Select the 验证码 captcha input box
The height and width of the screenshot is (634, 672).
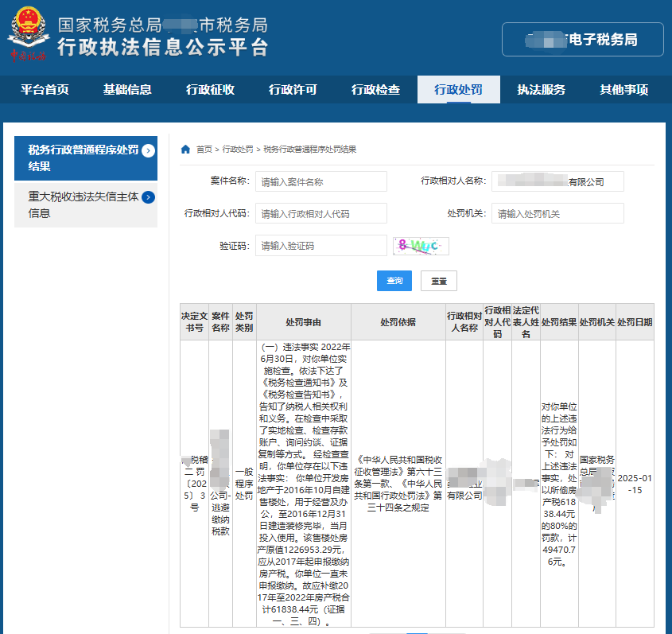click(320, 246)
